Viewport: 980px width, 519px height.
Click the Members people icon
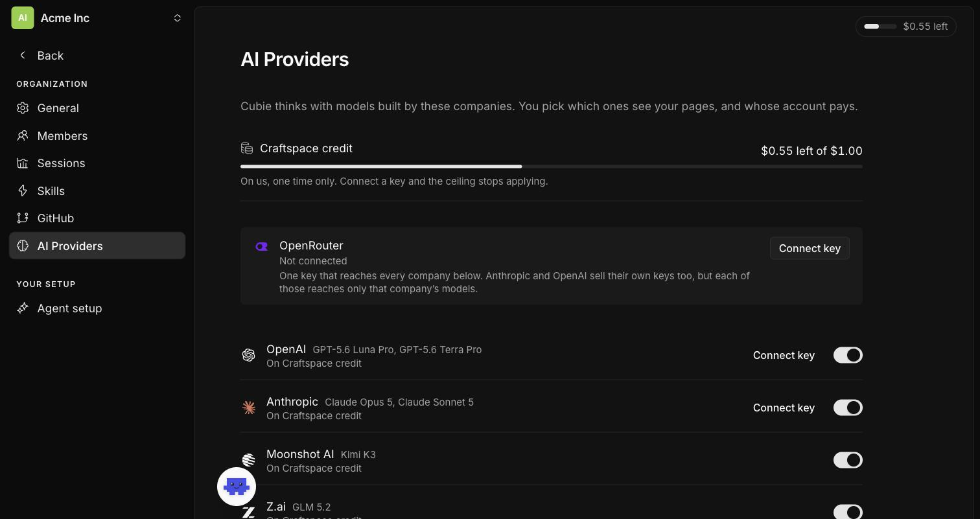click(23, 135)
